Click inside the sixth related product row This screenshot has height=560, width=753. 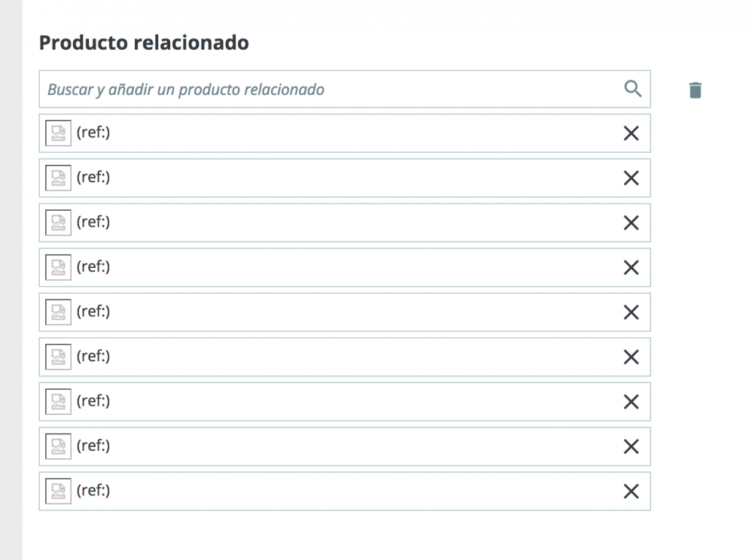tap(339, 357)
